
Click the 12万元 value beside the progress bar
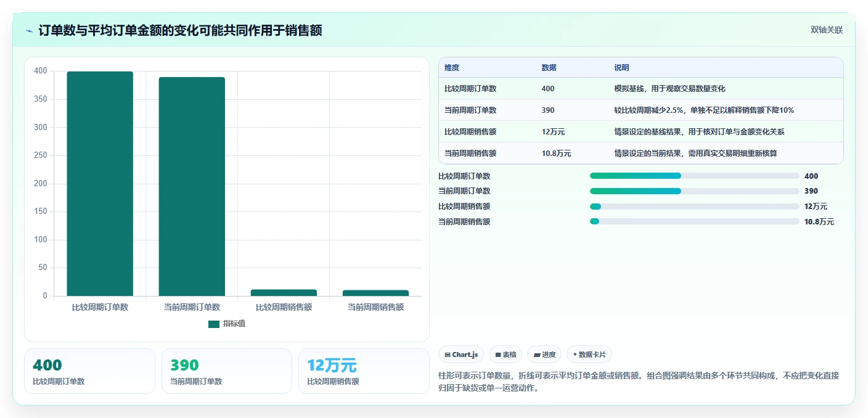tap(816, 207)
